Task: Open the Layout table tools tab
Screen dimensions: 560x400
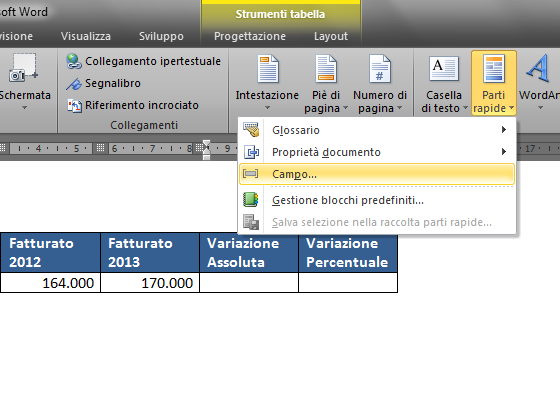Action: [x=331, y=36]
